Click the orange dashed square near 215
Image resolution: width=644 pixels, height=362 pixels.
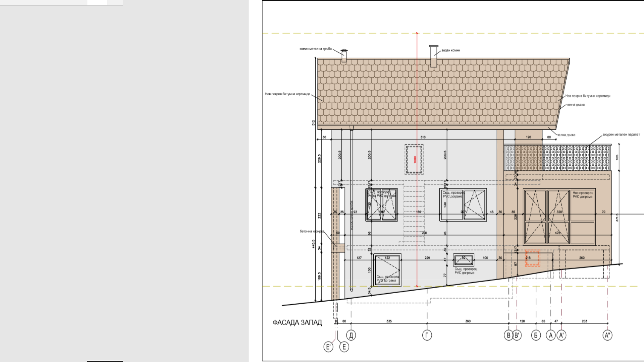(x=532, y=258)
